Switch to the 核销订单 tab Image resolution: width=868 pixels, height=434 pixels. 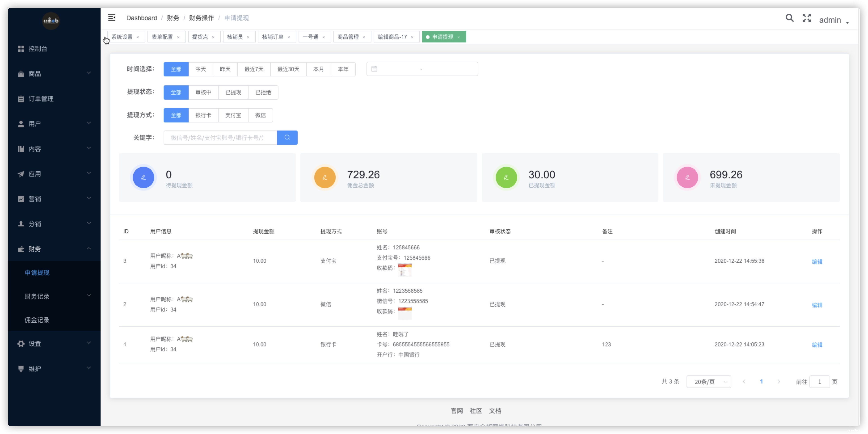pyautogui.click(x=273, y=37)
